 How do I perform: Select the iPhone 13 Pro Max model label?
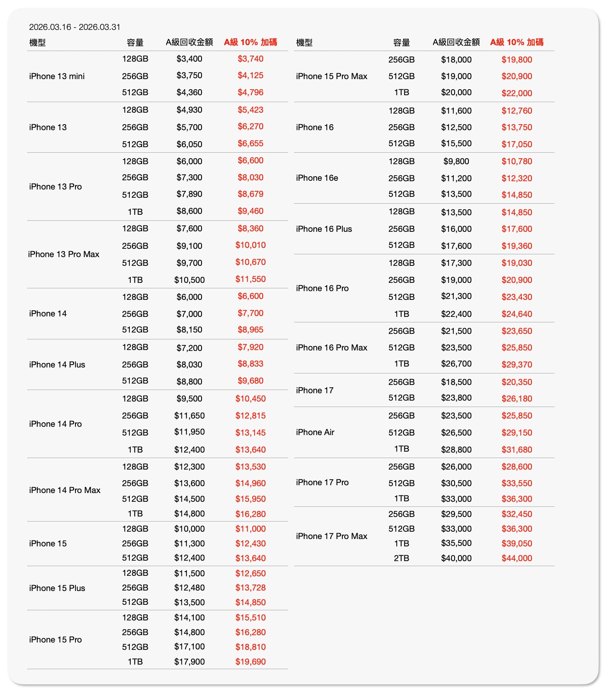pos(64,254)
